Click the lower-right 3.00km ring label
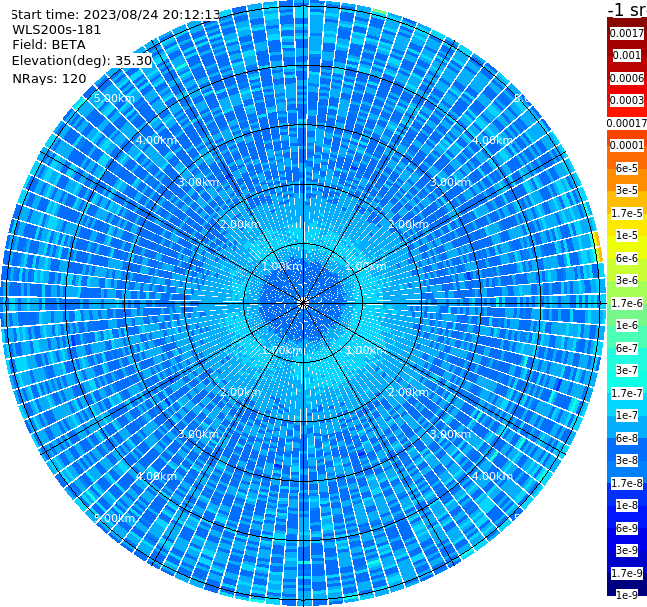Viewport: 647px width, 607px height. click(x=450, y=434)
